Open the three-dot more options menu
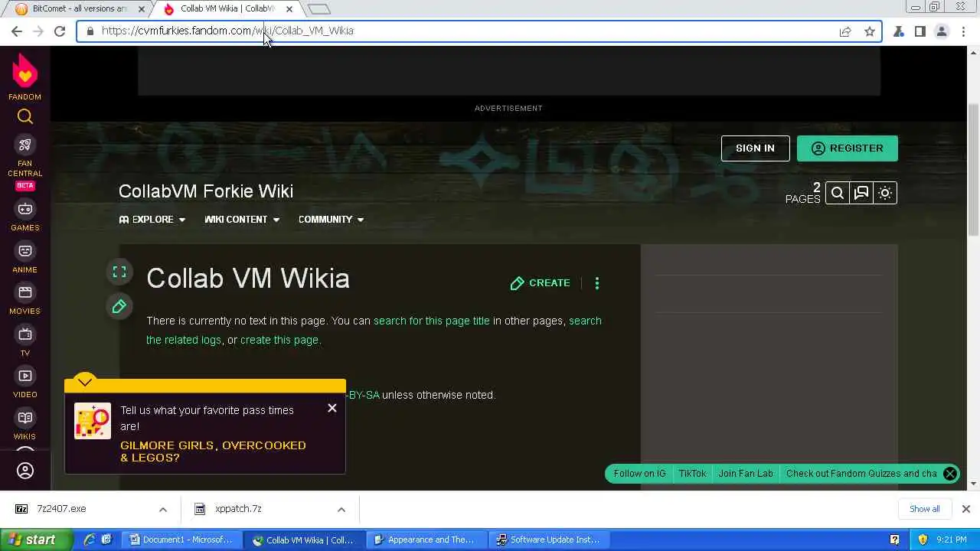This screenshot has width=980, height=551. pyautogui.click(x=597, y=283)
